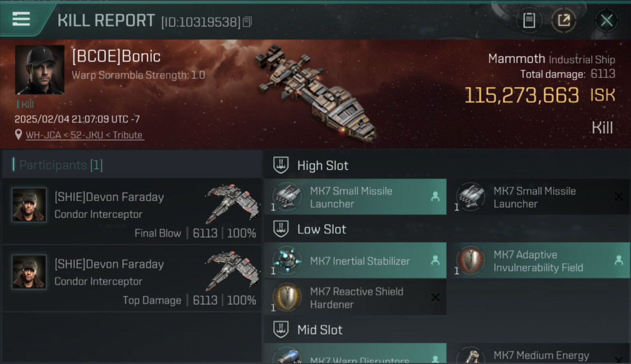
Task: Click the Low Slot shield icon
Action: point(281,229)
